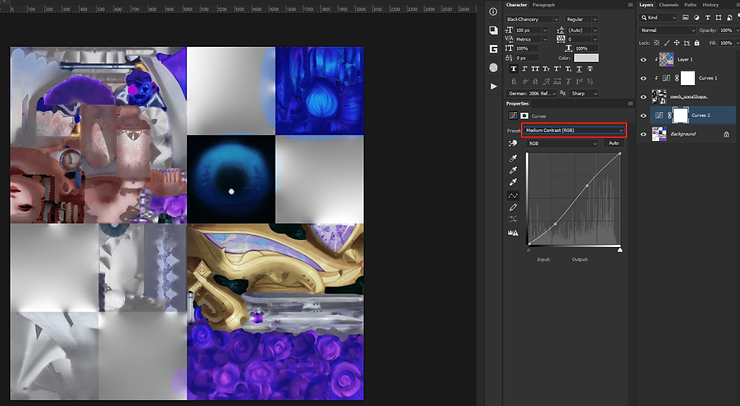Viewport: 740px width, 406px height.
Task: Pick the black point eyedropper
Action: click(x=513, y=158)
